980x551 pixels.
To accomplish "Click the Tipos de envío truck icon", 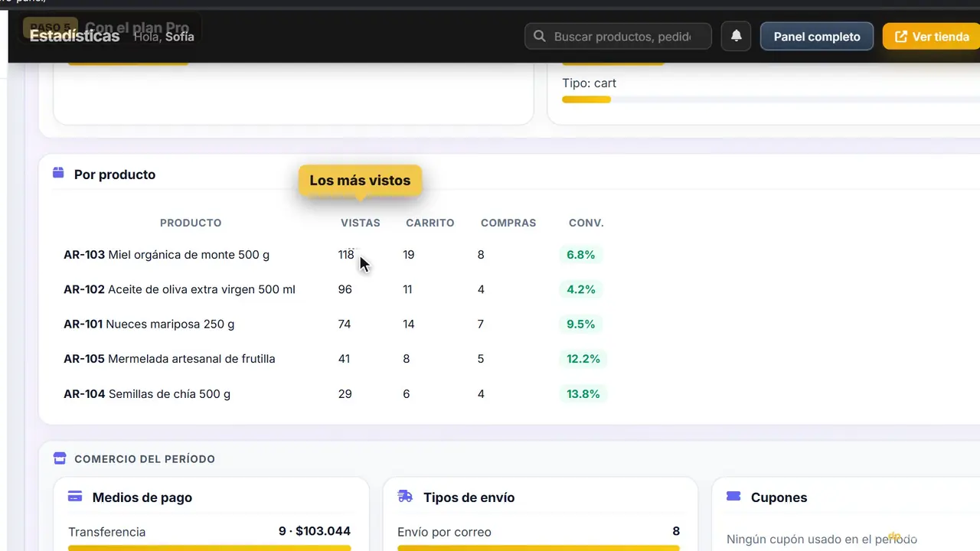I will tap(405, 496).
